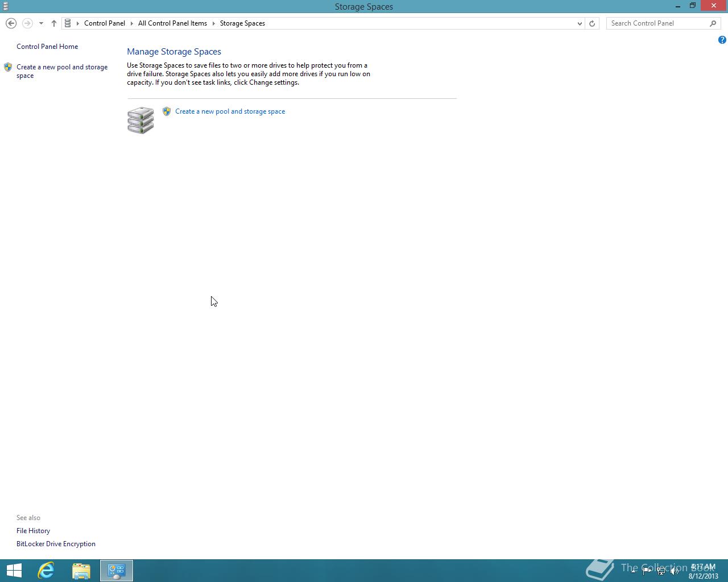
Task: Open File History
Action: coord(33,531)
